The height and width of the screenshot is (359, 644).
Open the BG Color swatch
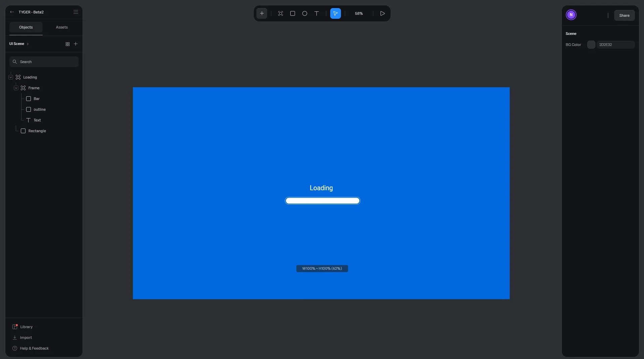591,45
